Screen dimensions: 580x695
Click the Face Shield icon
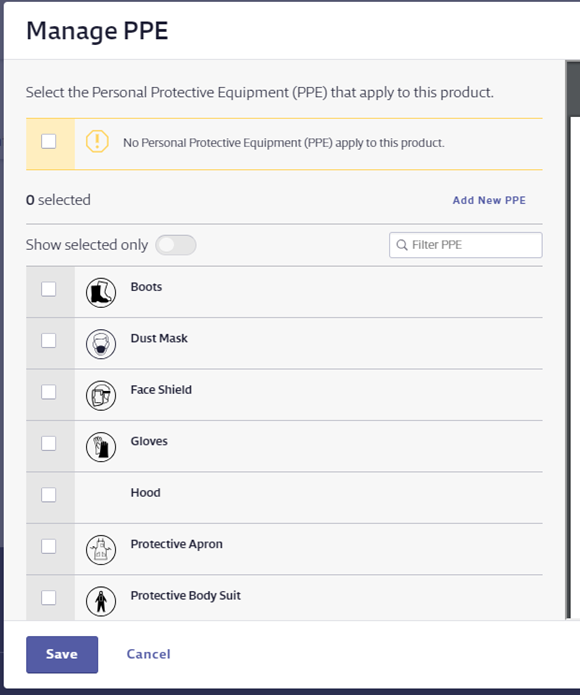point(101,395)
